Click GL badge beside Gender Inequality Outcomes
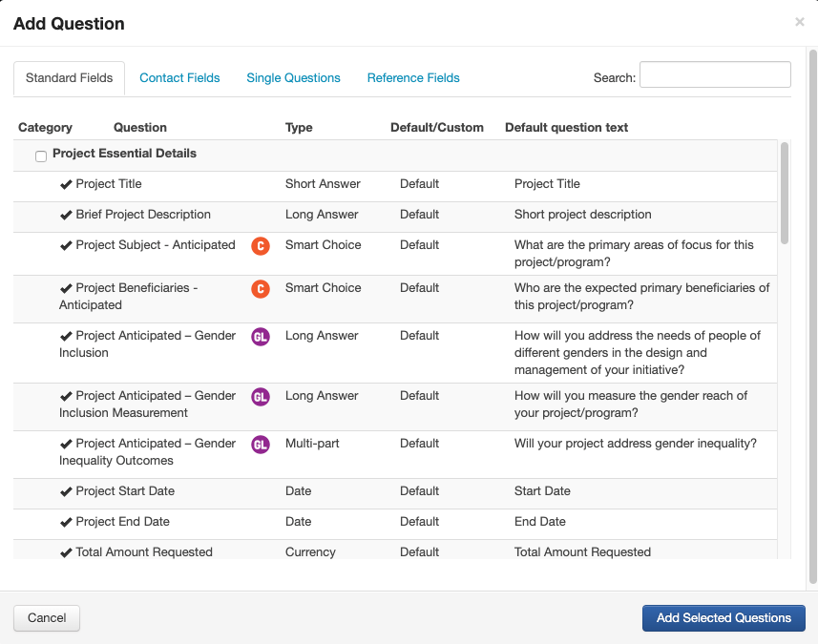818x644 pixels. (x=261, y=445)
